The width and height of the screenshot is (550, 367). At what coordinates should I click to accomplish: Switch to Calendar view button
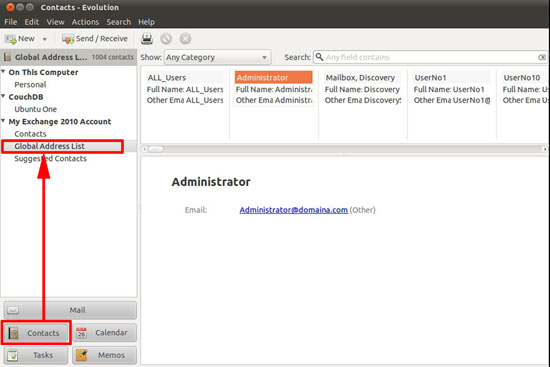tap(105, 333)
